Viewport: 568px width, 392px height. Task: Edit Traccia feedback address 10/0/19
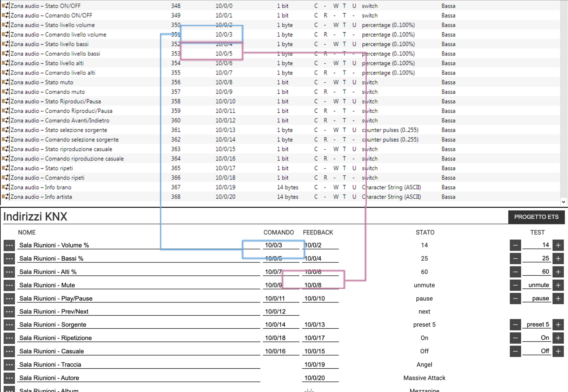coord(320,364)
